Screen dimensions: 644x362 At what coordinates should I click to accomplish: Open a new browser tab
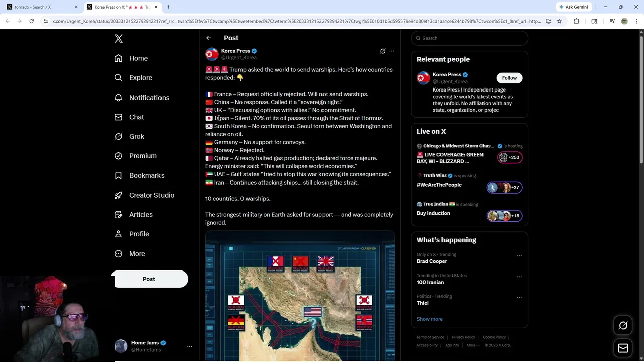(169, 7)
